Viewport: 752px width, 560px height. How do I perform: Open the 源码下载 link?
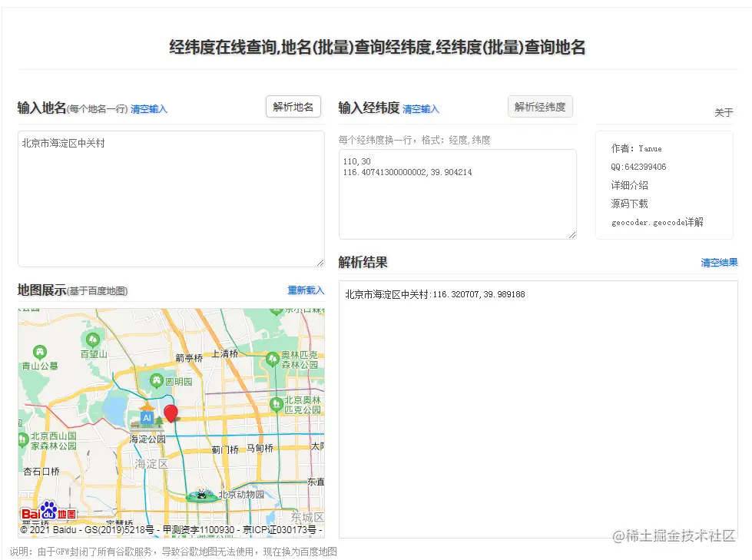(629, 204)
